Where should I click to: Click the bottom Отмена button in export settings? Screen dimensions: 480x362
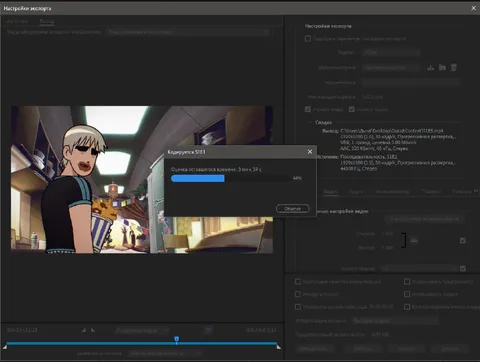[x=450, y=348]
